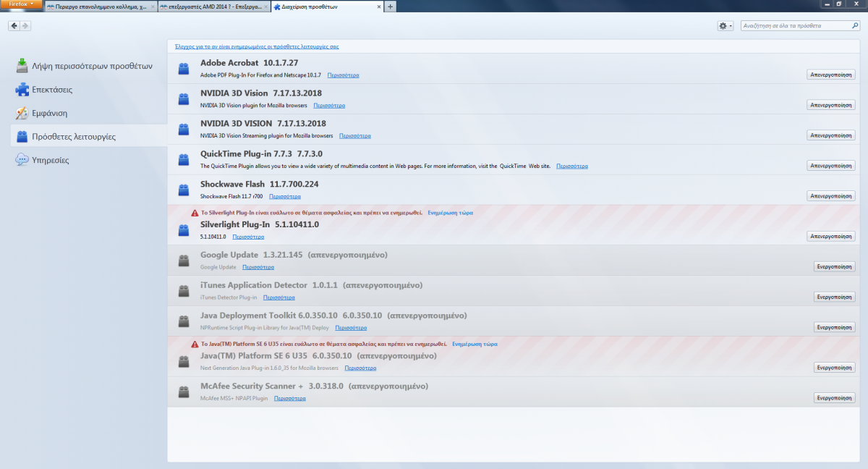The width and height of the screenshot is (868, 469).
Task: Click 'Ενημέρωση τώρα' for Java Platform
Action: [x=475, y=344]
